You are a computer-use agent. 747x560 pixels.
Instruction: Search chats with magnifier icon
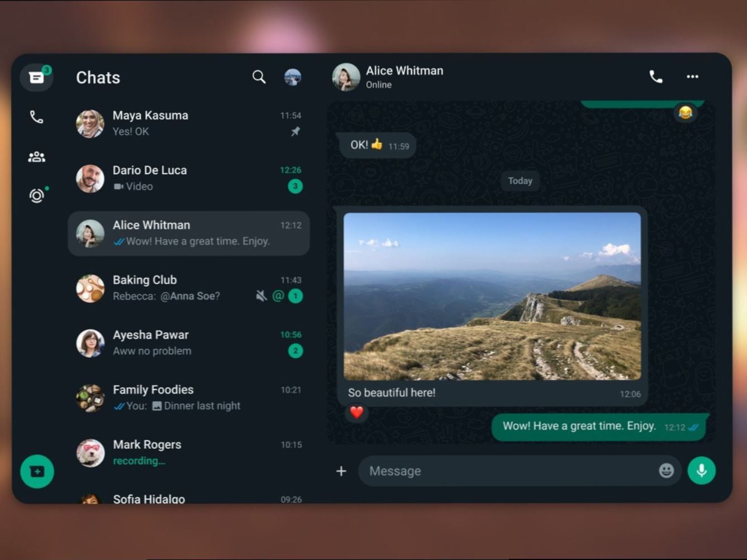coord(259,77)
